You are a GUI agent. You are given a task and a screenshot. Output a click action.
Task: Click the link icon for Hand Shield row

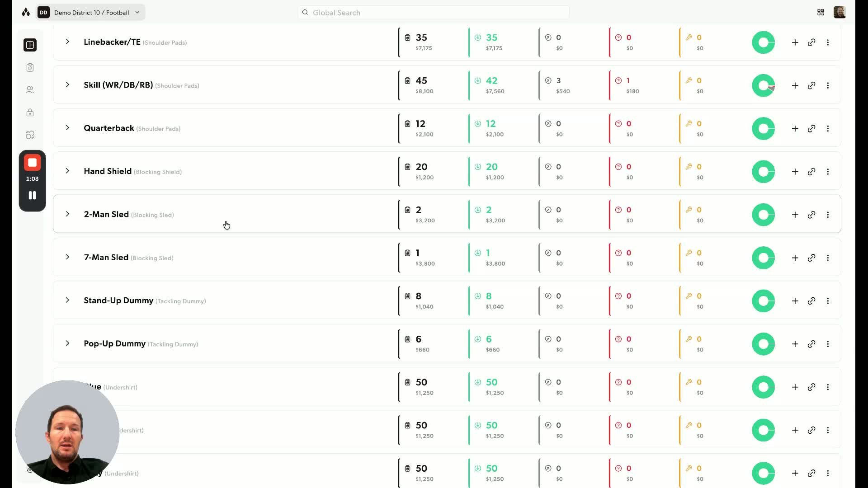811,172
